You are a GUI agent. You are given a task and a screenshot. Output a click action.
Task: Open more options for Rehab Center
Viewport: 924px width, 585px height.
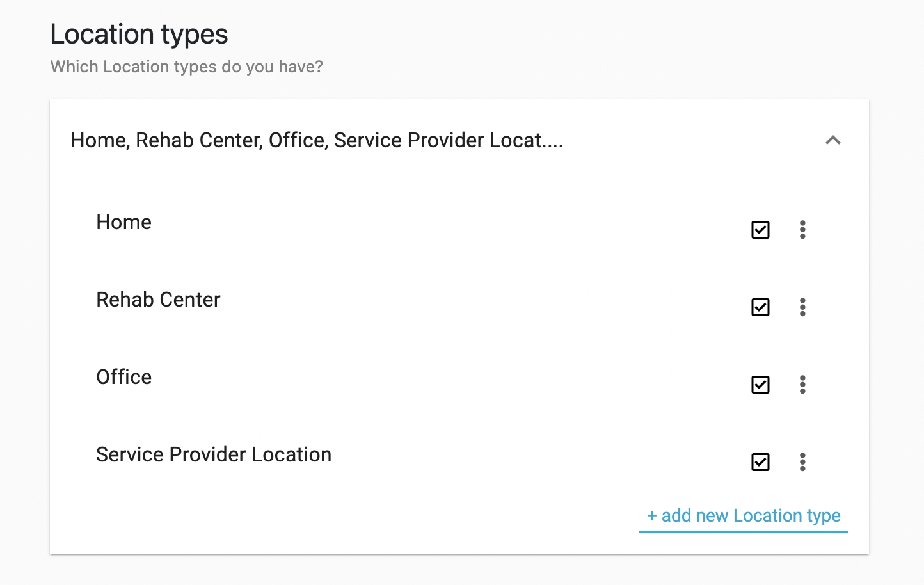click(x=802, y=307)
